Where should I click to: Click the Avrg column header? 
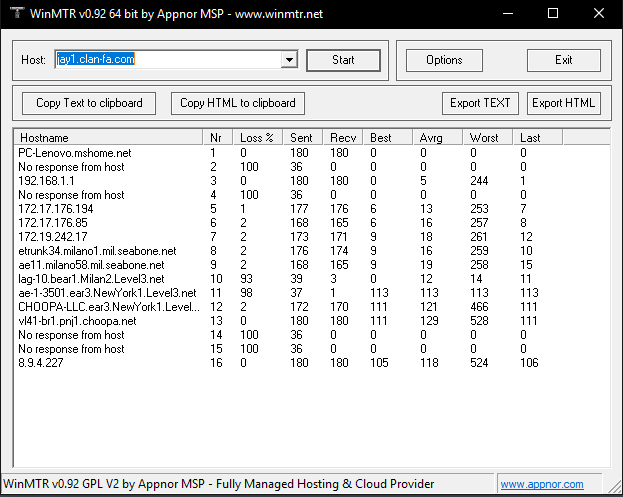coord(438,138)
